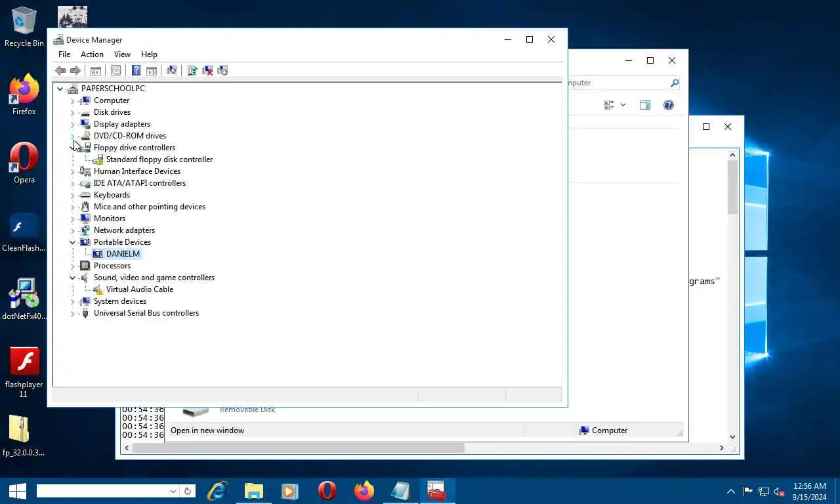
Task: Open the Action menu
Action: click(92, 54)
